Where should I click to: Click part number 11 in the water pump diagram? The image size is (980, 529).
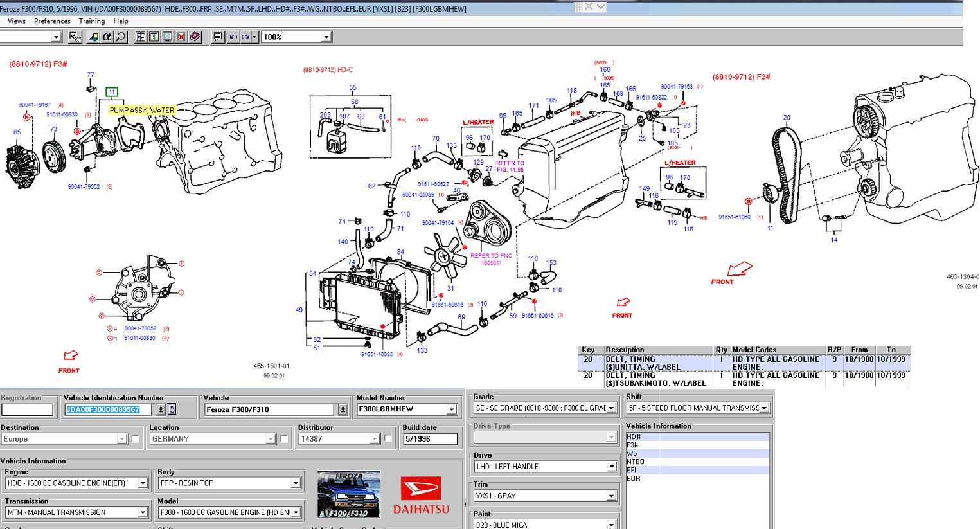(112, 93)
